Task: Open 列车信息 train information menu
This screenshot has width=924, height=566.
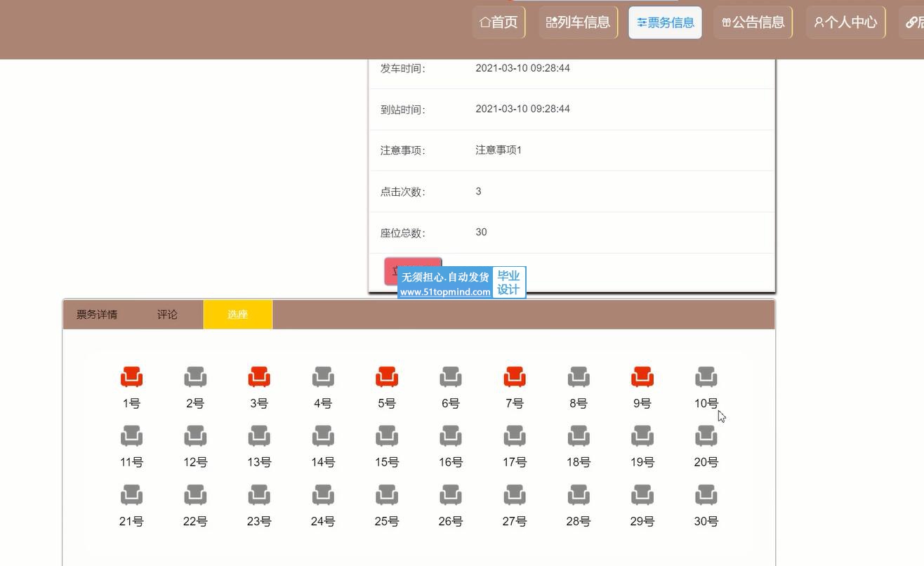Action: tap(579, 22)
